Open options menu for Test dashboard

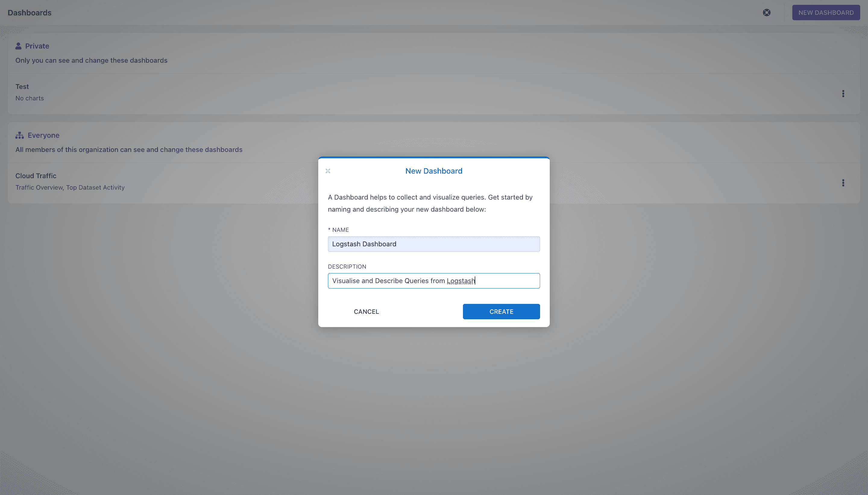843,93
